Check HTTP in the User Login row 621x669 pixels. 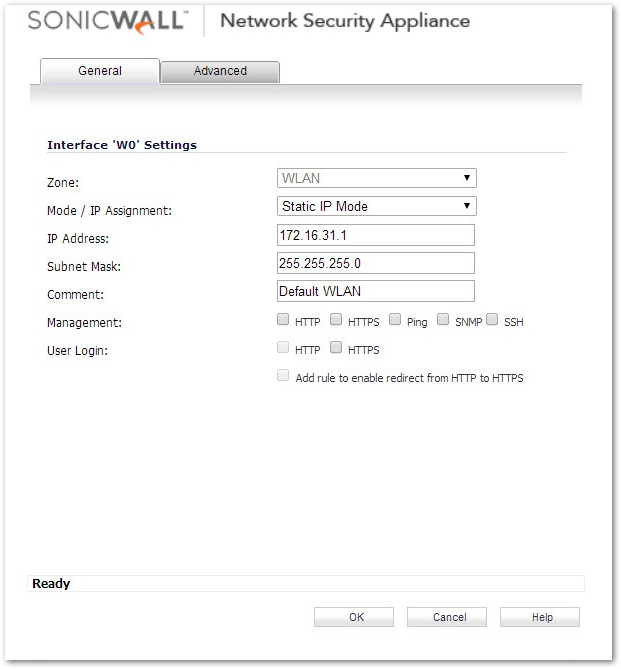[283, 348]
